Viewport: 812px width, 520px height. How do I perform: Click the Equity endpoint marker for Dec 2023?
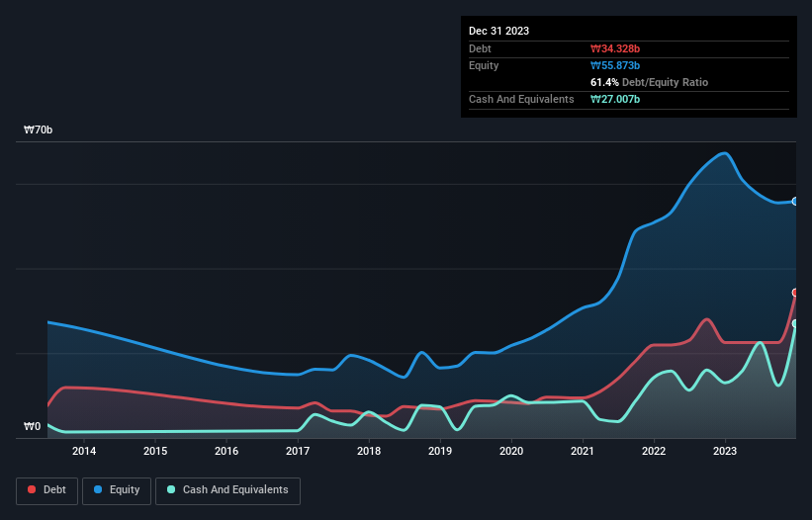pos(795,202)
